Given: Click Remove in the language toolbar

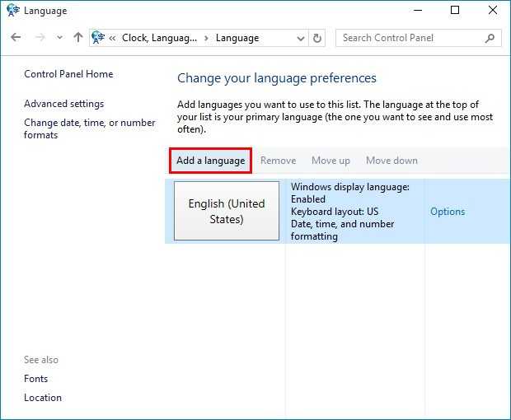Looking at the screenshot, I should [278, 161].
